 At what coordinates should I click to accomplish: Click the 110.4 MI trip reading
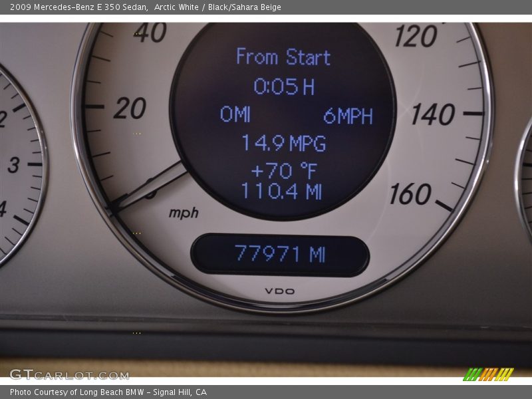click(281, 192)
